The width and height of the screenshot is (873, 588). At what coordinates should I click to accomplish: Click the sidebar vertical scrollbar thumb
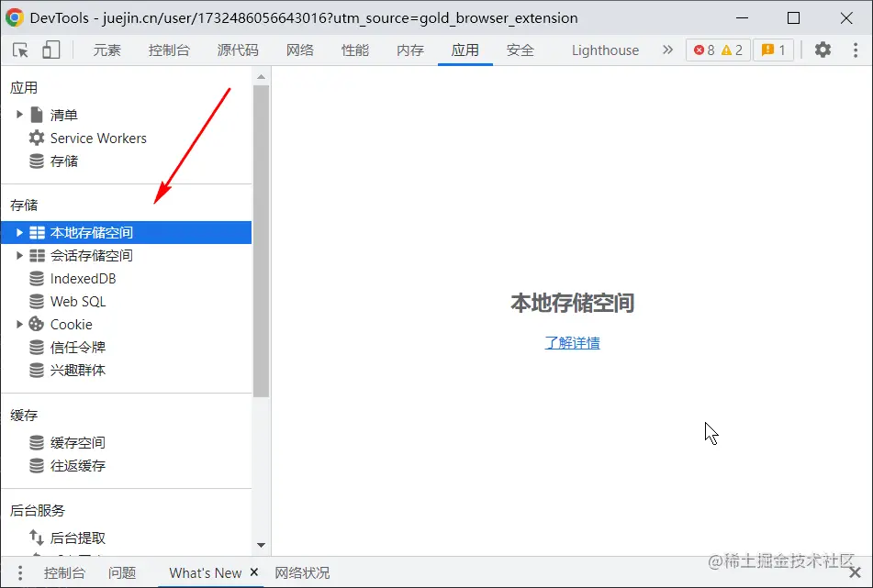click(x=261, y=241)
